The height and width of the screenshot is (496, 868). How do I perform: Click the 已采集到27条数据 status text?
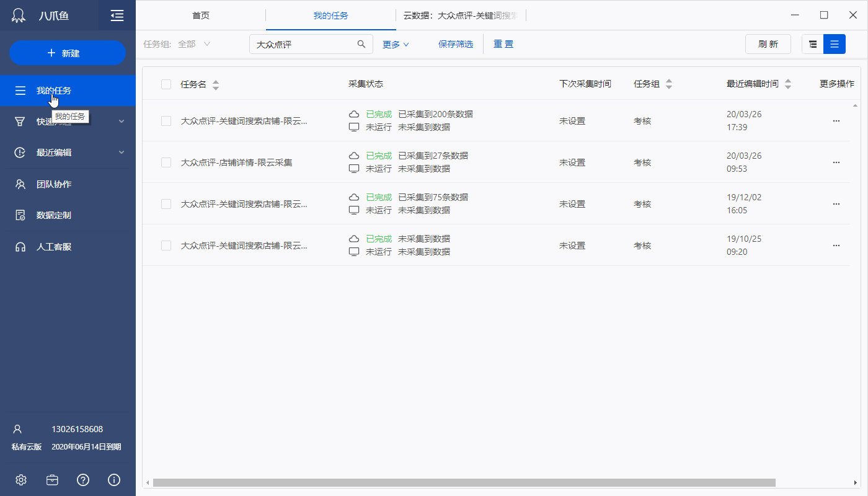click(433, 156)
